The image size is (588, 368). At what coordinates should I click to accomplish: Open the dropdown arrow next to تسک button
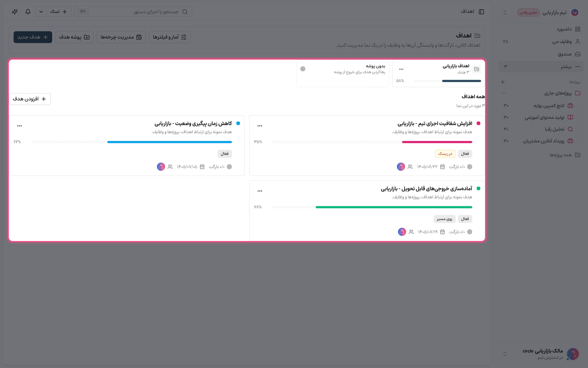(x=41, y=12)
